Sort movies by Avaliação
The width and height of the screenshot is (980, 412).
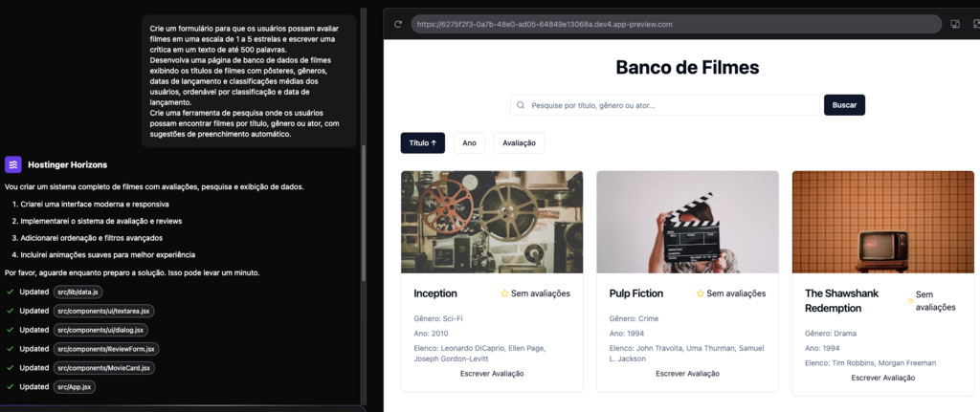(x=520, y=143)
